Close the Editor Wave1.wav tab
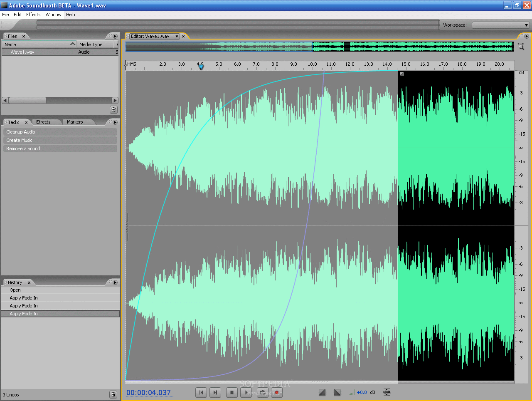This screenshot has height=401, width=532. click(x=183, y=36)
